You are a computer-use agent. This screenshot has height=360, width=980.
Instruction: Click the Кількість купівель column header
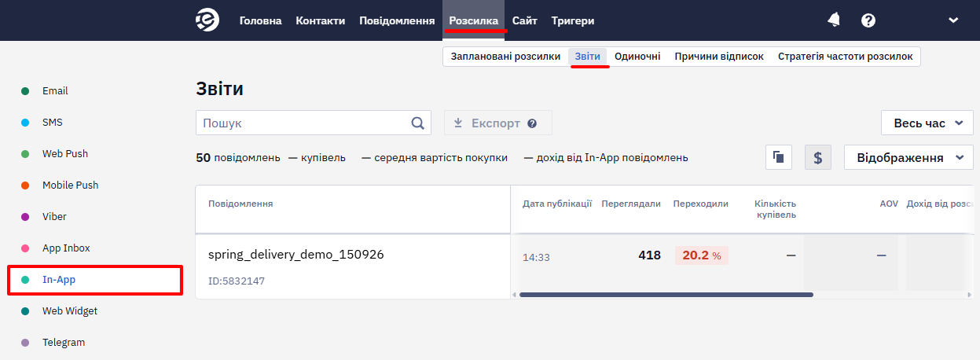click(775, 209)
